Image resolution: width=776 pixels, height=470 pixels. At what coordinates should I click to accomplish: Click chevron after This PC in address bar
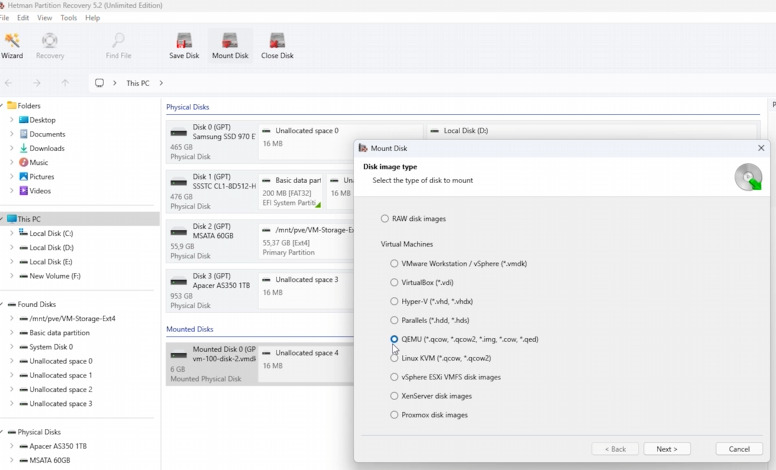161,83
